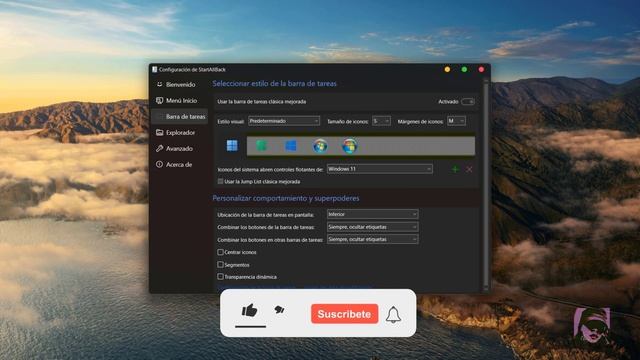Click the heading Seleccionar estilo de la barra de tareas
This screenshot has height=360, width=640.
pyautogui.click(x=274, y=84)
